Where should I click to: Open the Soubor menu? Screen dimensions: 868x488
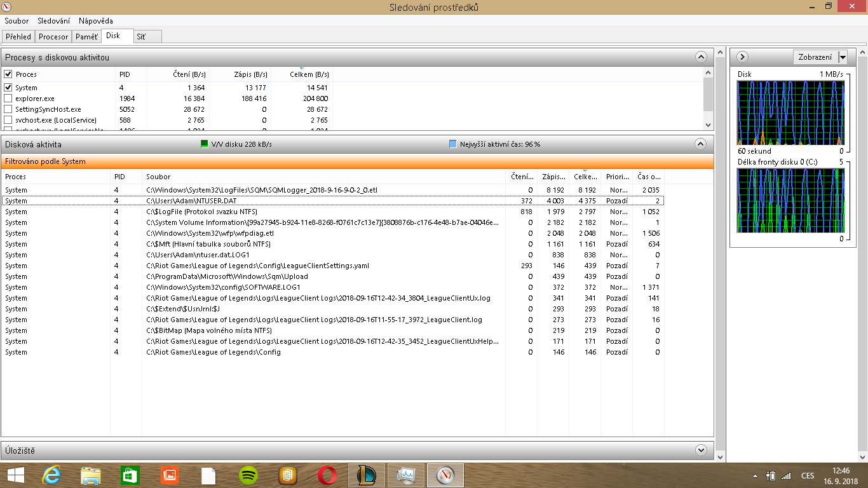coord(17,21)
